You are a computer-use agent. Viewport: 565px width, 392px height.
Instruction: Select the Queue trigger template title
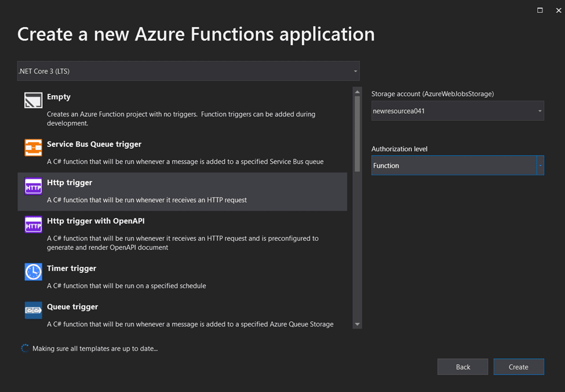(72, 307)
